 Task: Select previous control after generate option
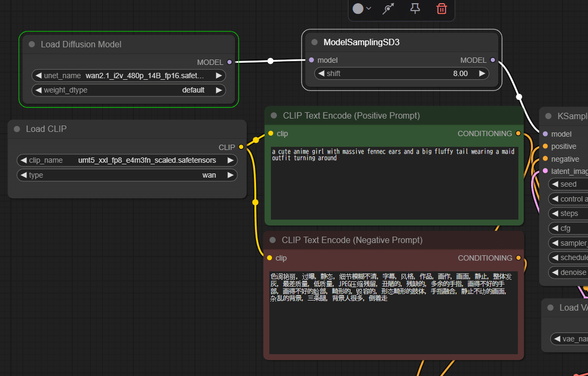tap(555, 199)
